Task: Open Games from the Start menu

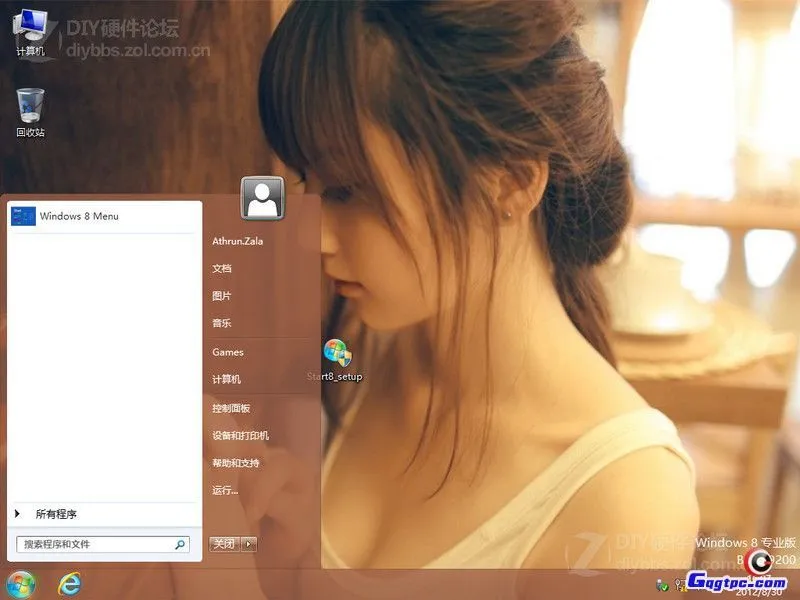Action: (229, 352)
